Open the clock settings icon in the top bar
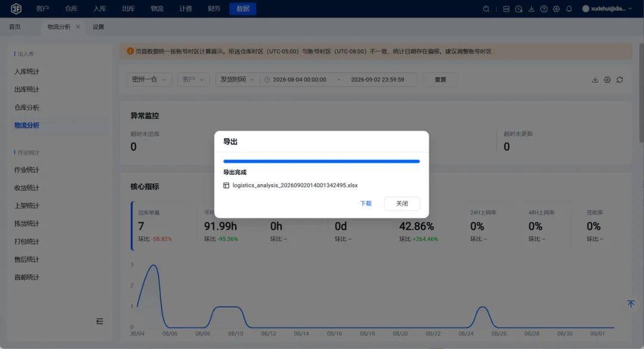Screen dimensions: 644x349 519,8
